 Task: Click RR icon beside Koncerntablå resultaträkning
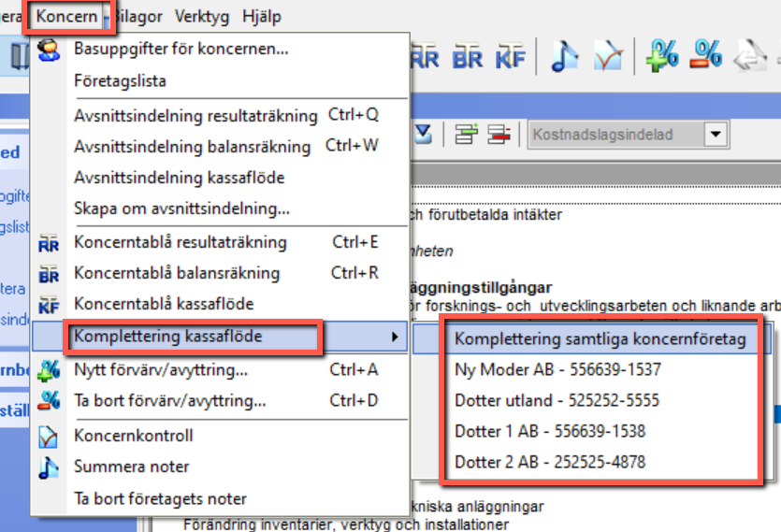click(49, 244)
